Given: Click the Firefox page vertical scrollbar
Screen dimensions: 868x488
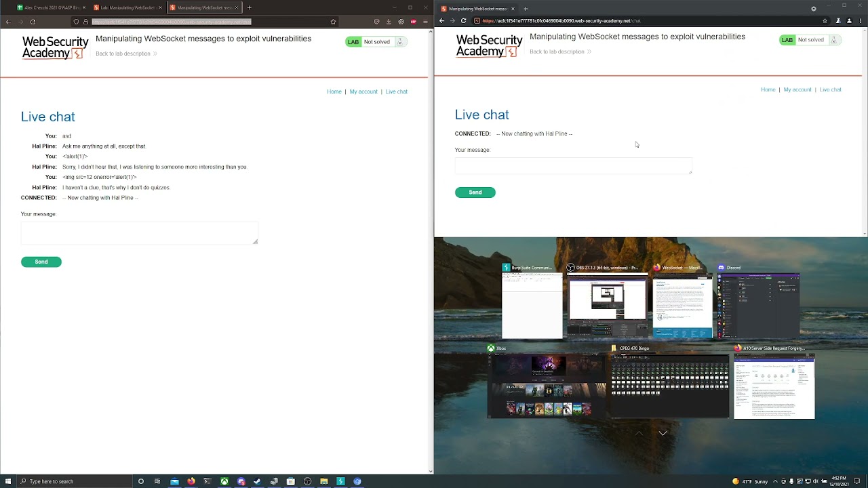Looking at the screenshot, I should coord(431,251).
